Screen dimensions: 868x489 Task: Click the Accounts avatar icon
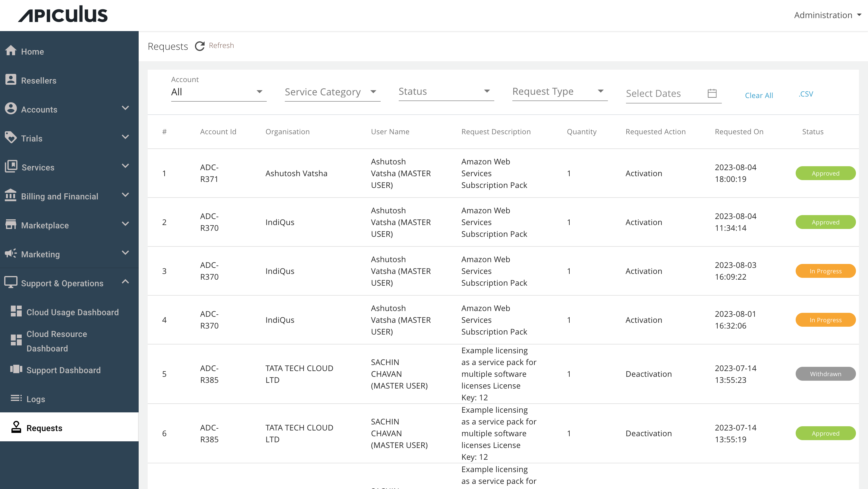point(11,109)
